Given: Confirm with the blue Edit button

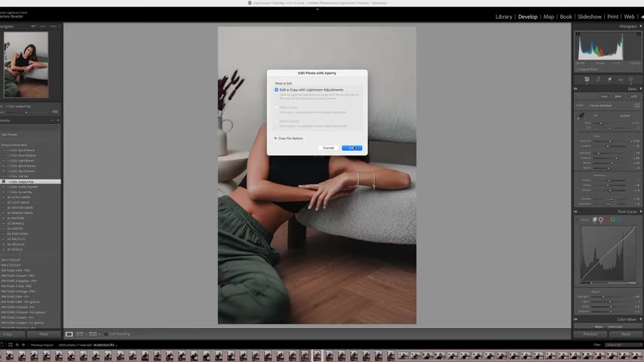Looking at the screenshot, I should pyautogui.click(x=351, y=148).
